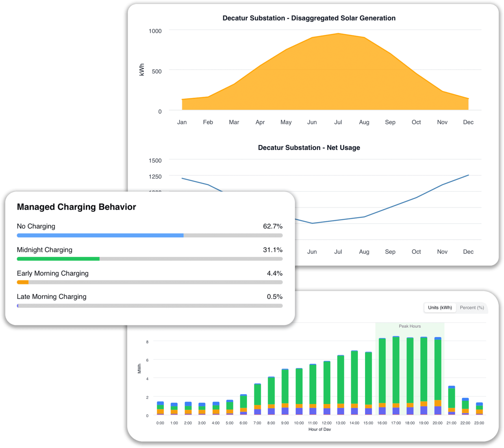Select the Jan label on solar chart axis
Viewport: 504px width, 448px height.
182,122
